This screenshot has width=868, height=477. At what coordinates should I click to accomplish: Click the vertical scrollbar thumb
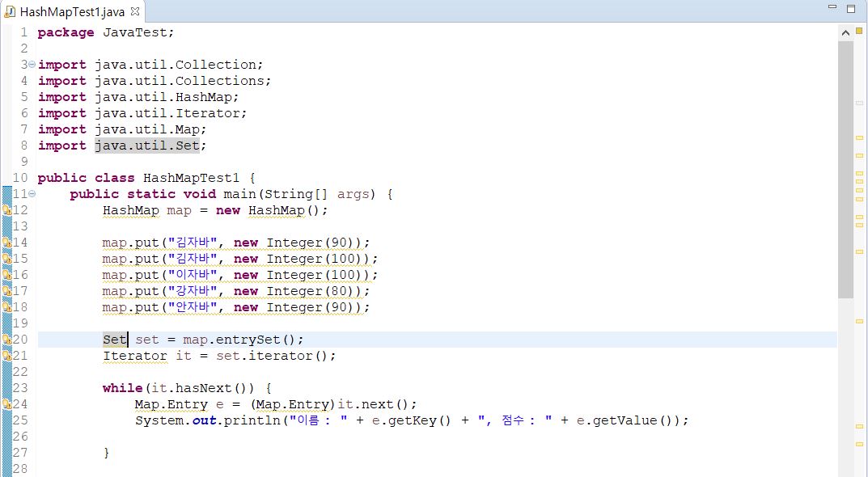pyautogui.click(x=845, y=169)
